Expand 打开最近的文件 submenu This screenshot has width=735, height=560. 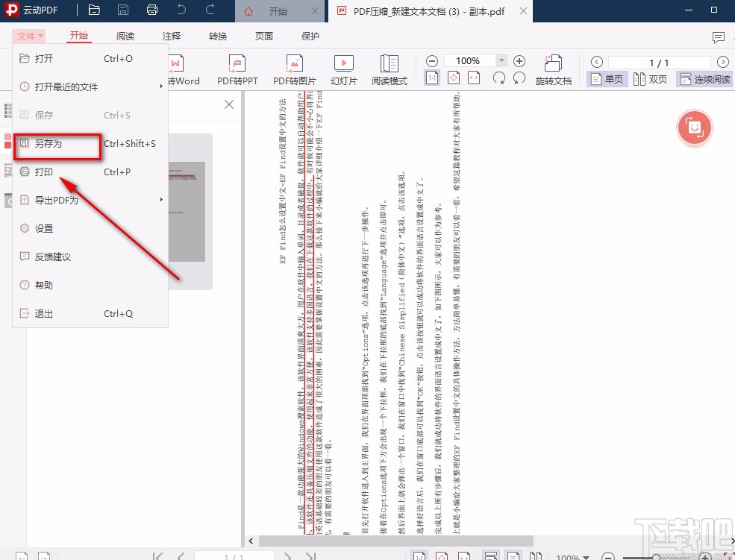(90, 86)
